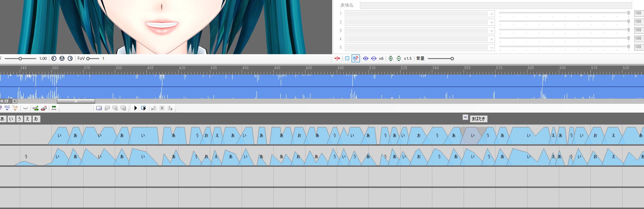
Task: Click the え morph button
Action: click(28, 119)
